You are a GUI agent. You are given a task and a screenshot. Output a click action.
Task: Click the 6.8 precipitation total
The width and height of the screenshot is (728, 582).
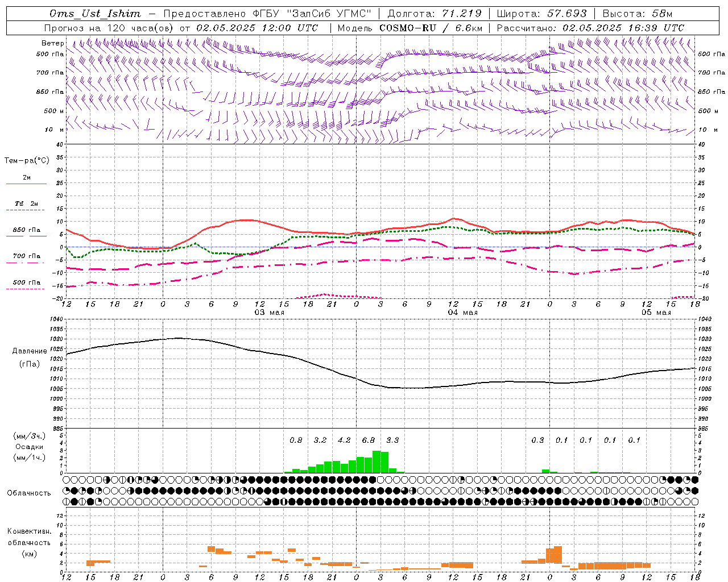tap(368, 440)
